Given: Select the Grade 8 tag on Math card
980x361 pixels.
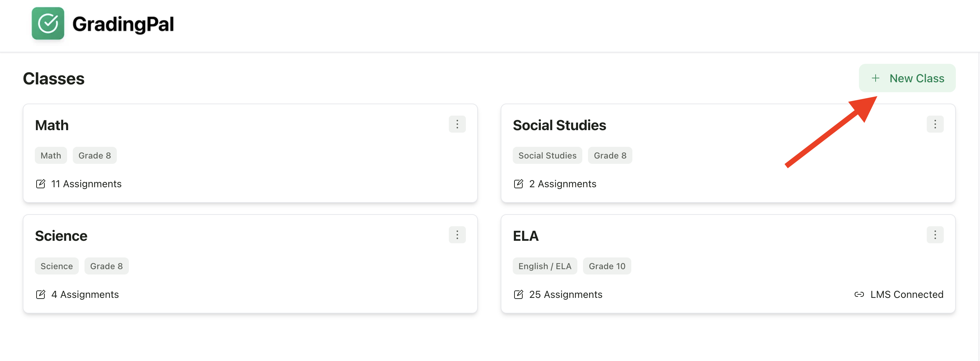Looking at the screenshot, I should [94, 155].
